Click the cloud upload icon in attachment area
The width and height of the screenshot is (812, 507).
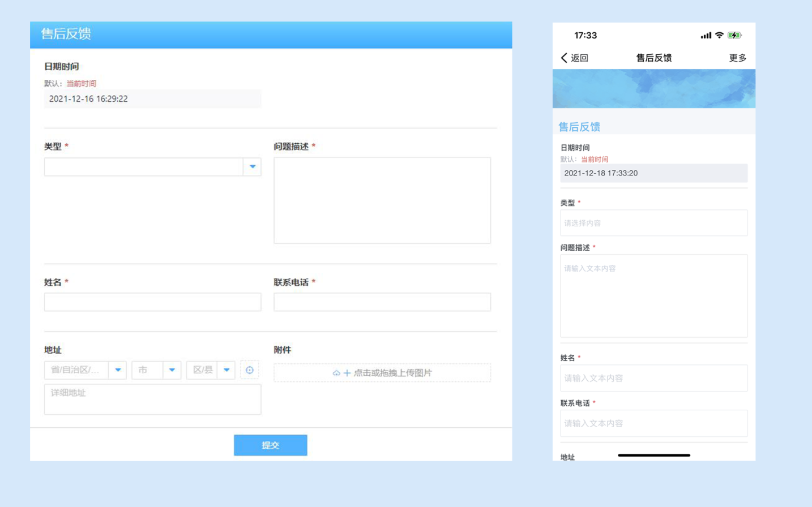[336, 373]
